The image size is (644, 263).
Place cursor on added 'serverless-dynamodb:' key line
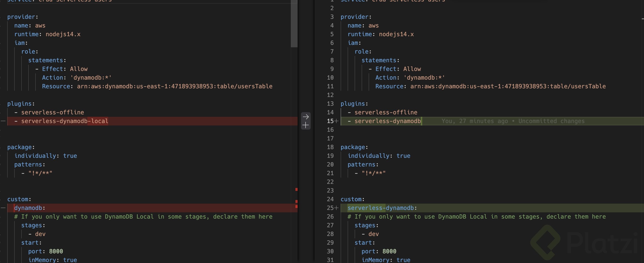(382, 208)
